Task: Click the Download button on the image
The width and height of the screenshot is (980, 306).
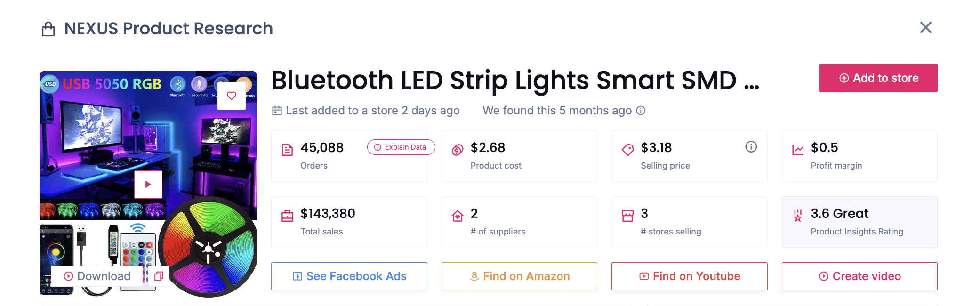Action: click(96, 276)
